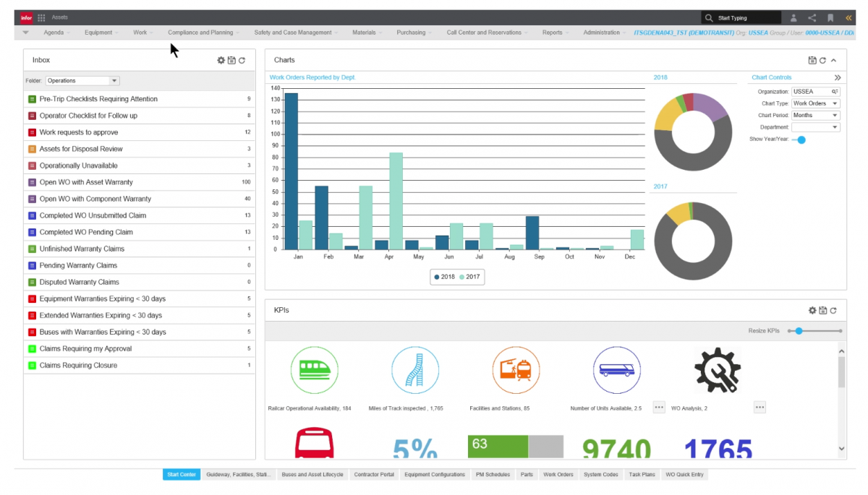
Task: Adjust the Resize KPIs slider
Action: (799, 331)
